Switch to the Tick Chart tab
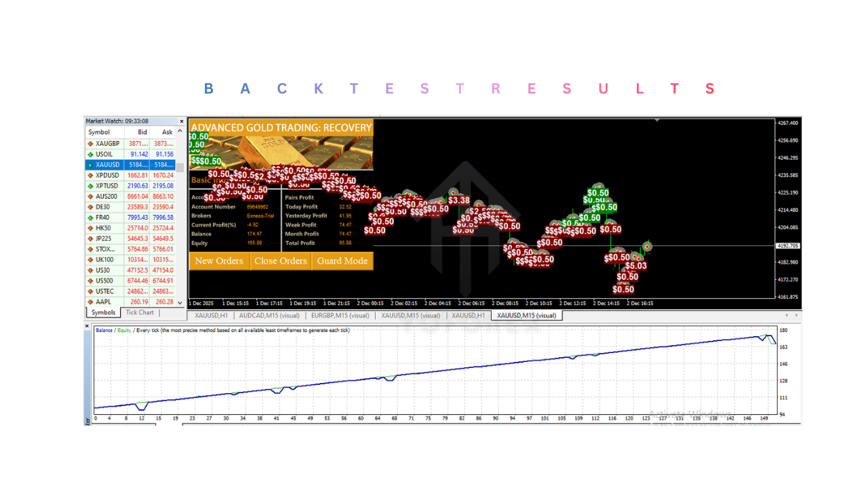868x488 pixels. click(x=139, y=312)
